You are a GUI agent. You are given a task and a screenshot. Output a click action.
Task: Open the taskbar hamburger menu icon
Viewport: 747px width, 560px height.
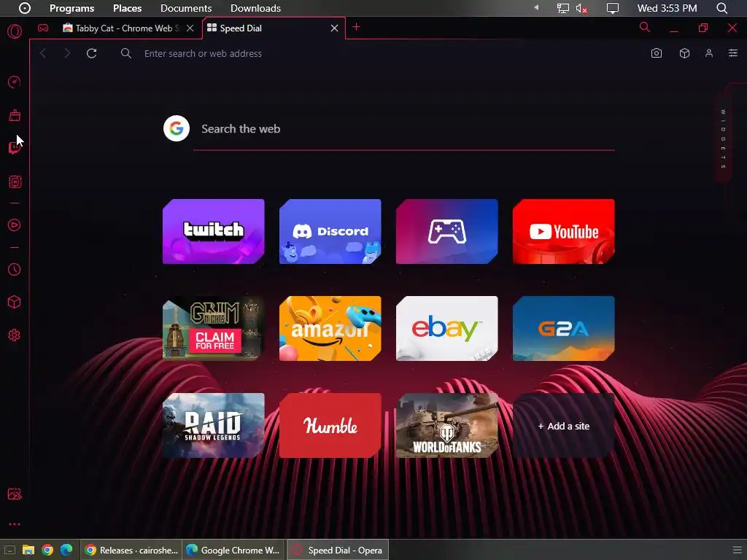coord(737,550)
